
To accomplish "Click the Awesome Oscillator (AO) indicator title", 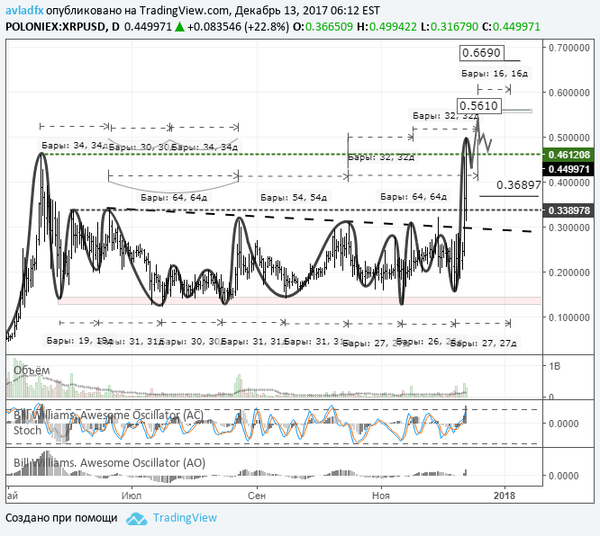I will [x=109, y=463].
